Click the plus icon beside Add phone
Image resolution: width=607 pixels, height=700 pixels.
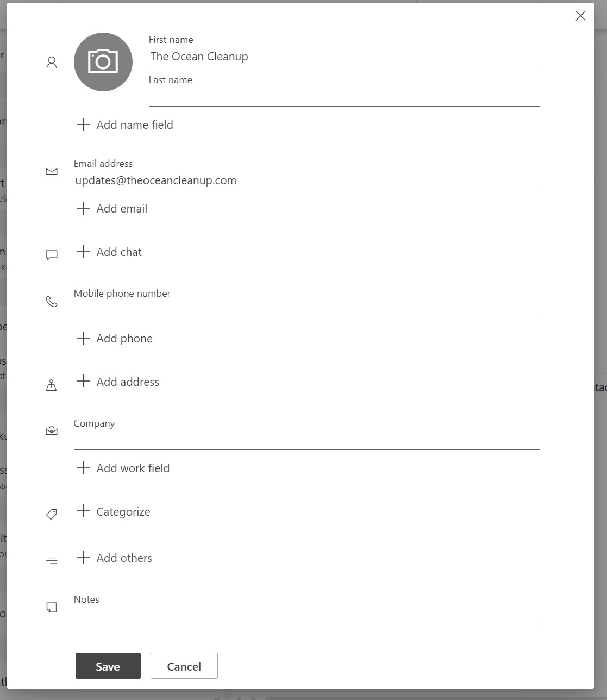83,338
